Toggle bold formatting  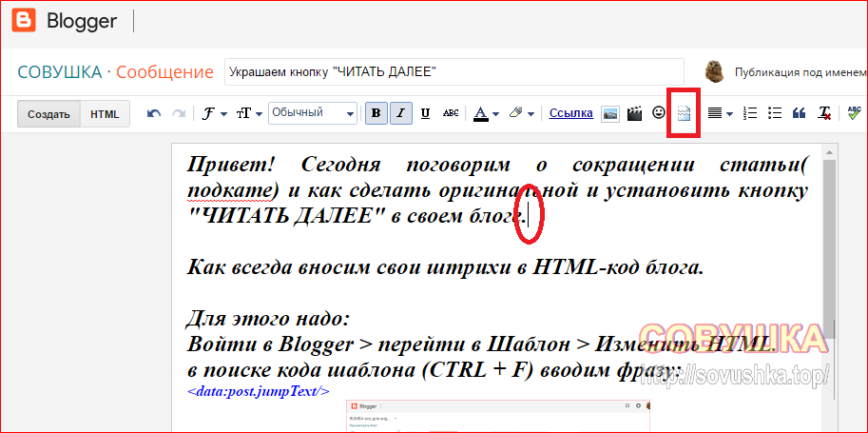(376, 113)
